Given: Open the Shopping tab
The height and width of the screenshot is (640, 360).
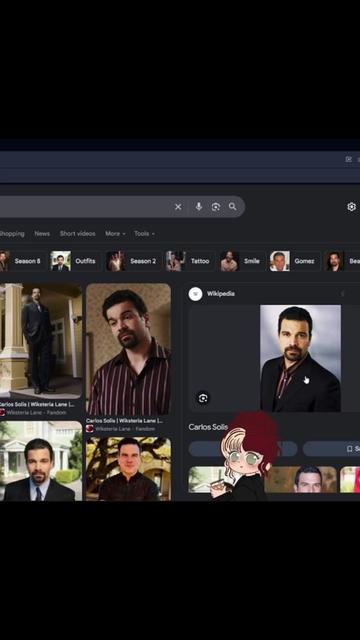Looking at the screenshot, I should 12,233.
